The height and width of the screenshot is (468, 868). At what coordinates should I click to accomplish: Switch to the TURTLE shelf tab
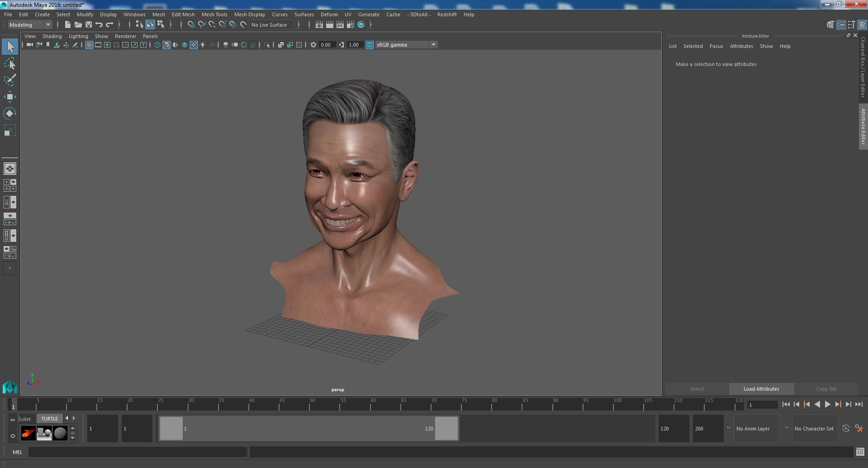click(x=50, y=419)
